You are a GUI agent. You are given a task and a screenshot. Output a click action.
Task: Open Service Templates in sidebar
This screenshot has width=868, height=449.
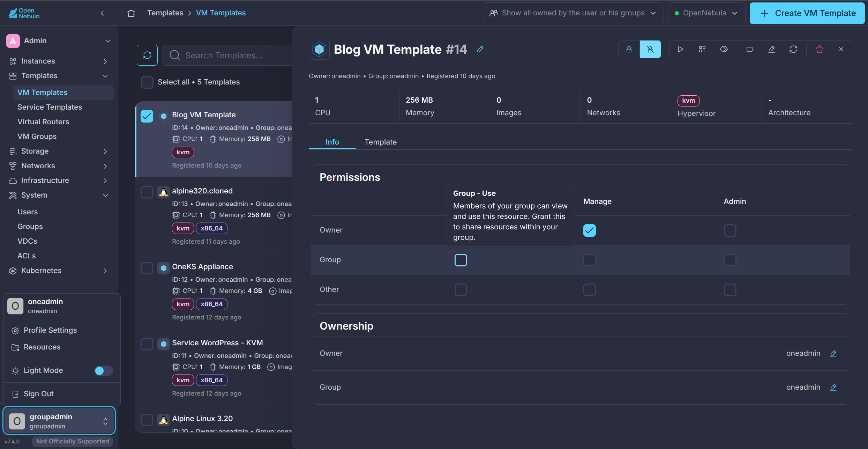click(x=50, y=107)
